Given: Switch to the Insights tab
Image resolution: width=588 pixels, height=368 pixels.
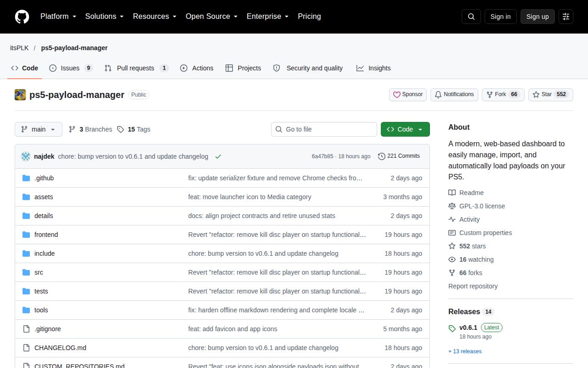Looking at the screenshot, I should 373,68.
